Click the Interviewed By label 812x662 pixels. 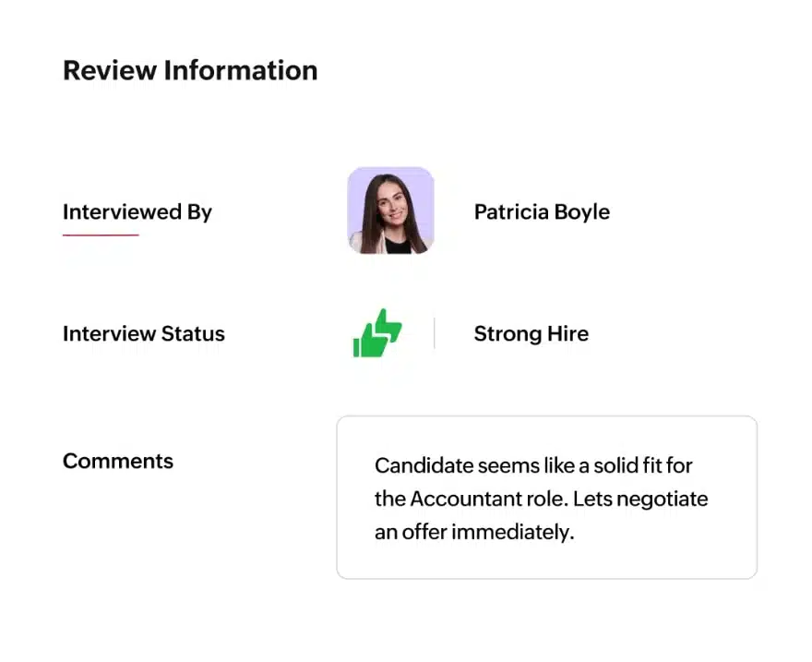(137, 212)
